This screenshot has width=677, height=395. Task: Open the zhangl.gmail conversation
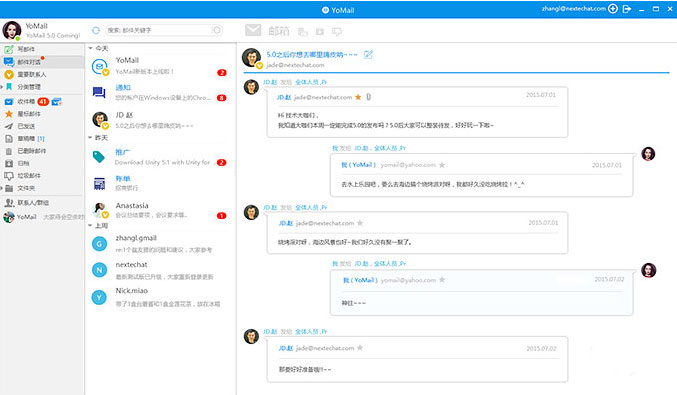(x=160, y=243)
